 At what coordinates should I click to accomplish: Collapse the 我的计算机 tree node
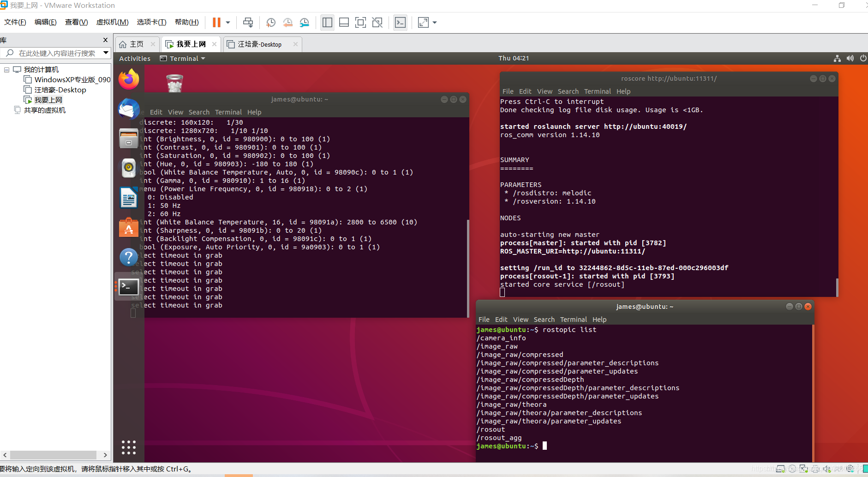pyautogui.click(x=6, y=70)
